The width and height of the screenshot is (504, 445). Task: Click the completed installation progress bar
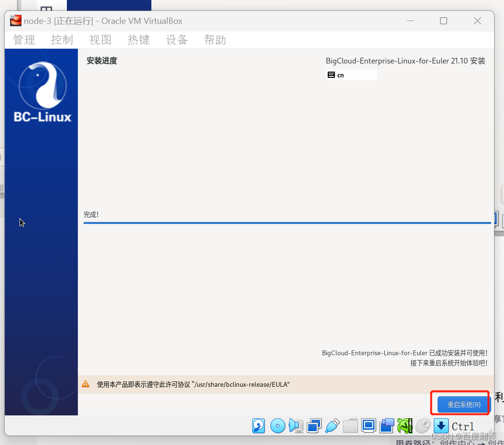pyautogui.click(x=287, y=222)
